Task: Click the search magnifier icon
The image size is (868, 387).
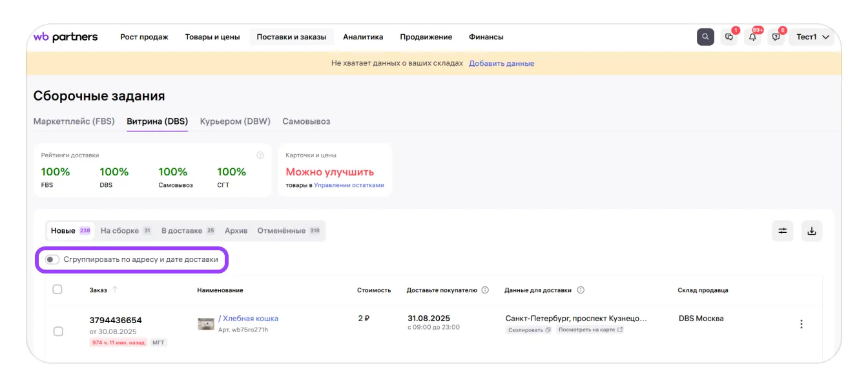Action: click(x=705, y=37)
